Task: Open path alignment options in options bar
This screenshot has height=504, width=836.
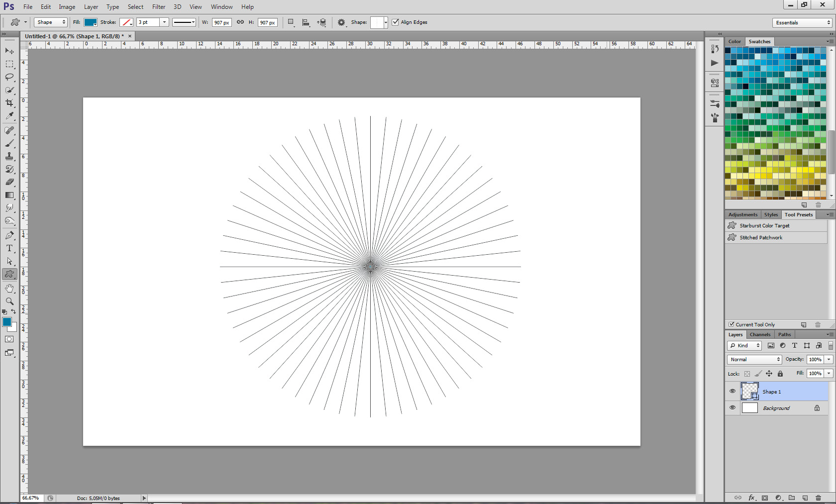Action: tap(306, 22)
